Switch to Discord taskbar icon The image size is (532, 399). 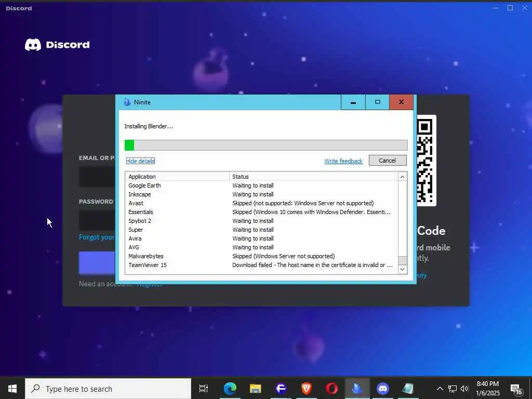(383, 389)
